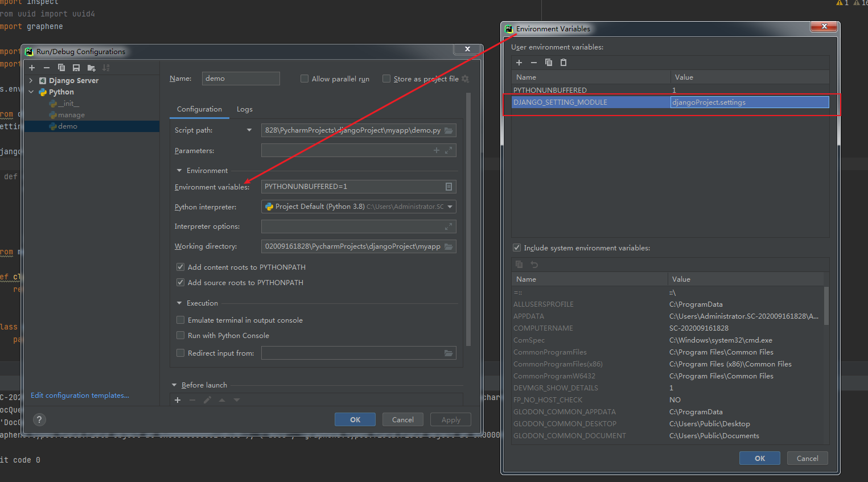Open help for Run/Debug Configurations
Viewport: 868px width, 482px height.
pyautogui.click(x=39, y=420)
